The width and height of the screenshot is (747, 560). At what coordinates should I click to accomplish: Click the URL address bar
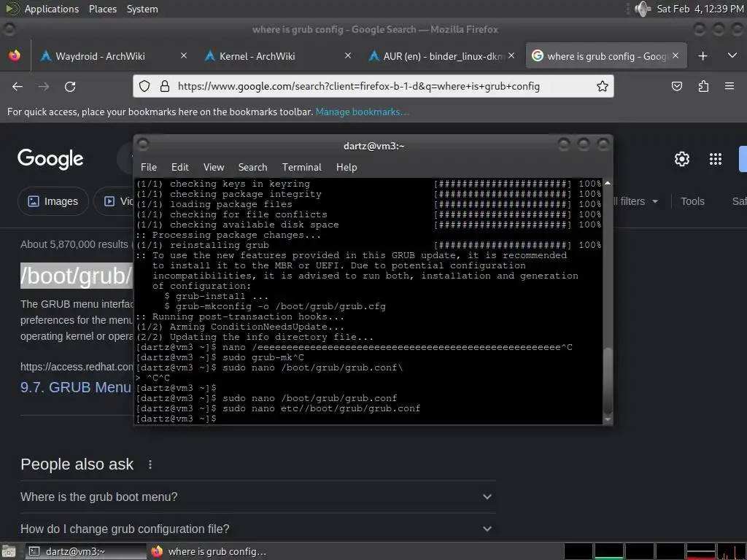(373, 86)
